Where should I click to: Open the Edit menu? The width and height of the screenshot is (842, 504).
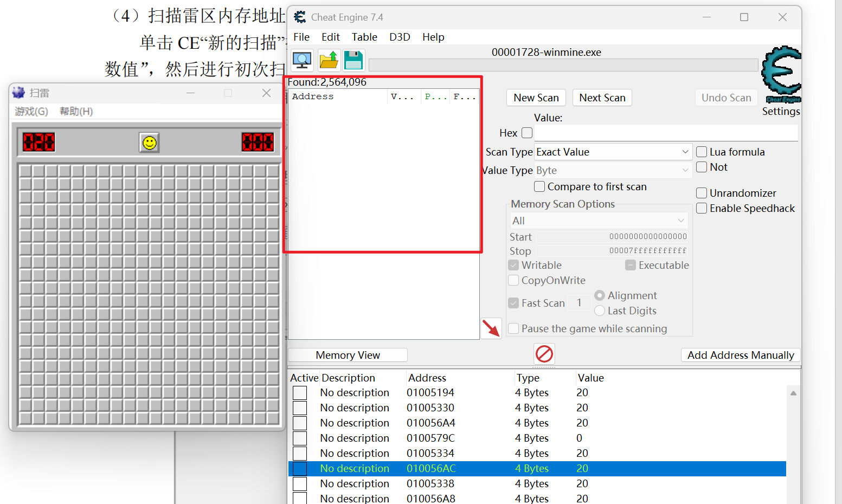331,37
